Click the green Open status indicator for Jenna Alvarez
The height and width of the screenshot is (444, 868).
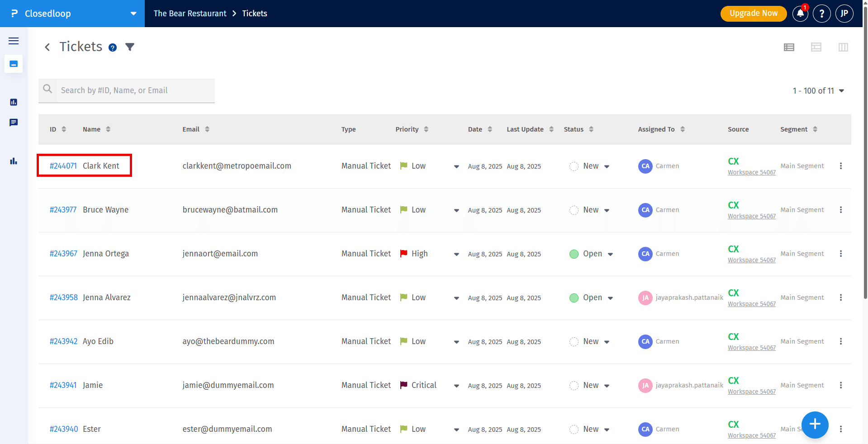pos(574,298)
